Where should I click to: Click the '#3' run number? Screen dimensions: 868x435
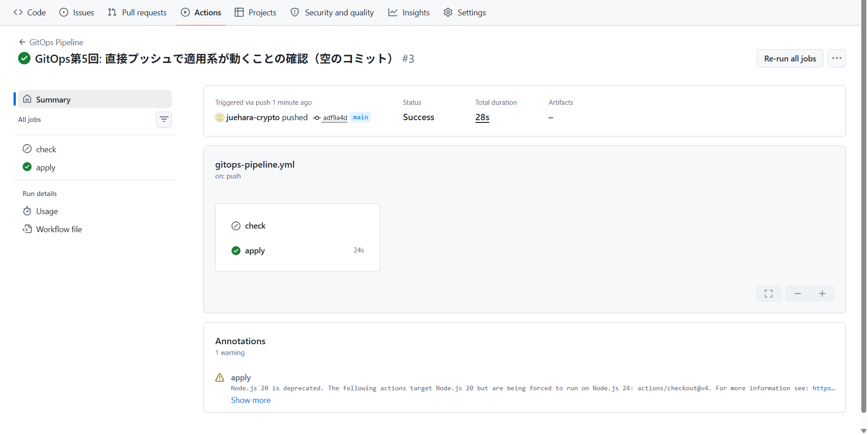pyautogui.click(x=408, y=59)
